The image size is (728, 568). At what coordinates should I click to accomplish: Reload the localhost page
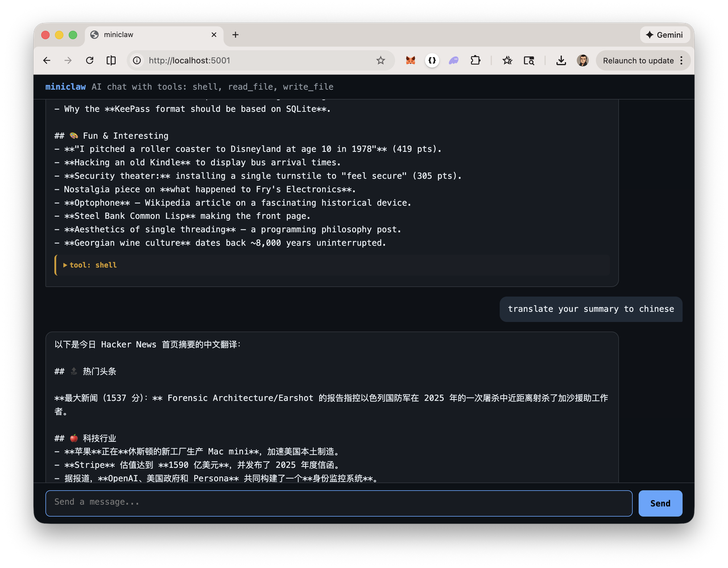pos(89,60)
